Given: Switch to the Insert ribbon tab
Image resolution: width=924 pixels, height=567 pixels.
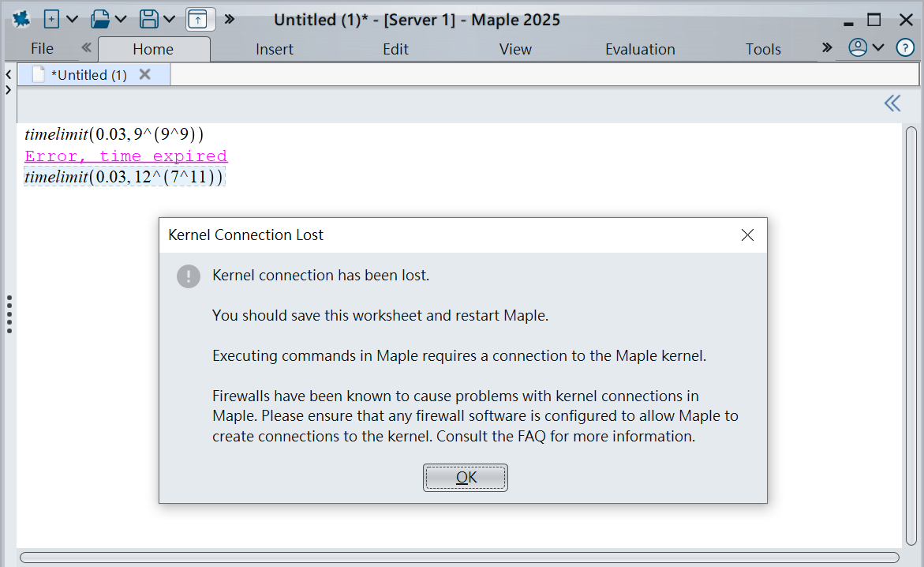Looking at the screenshot, I should tap(274, 49).
